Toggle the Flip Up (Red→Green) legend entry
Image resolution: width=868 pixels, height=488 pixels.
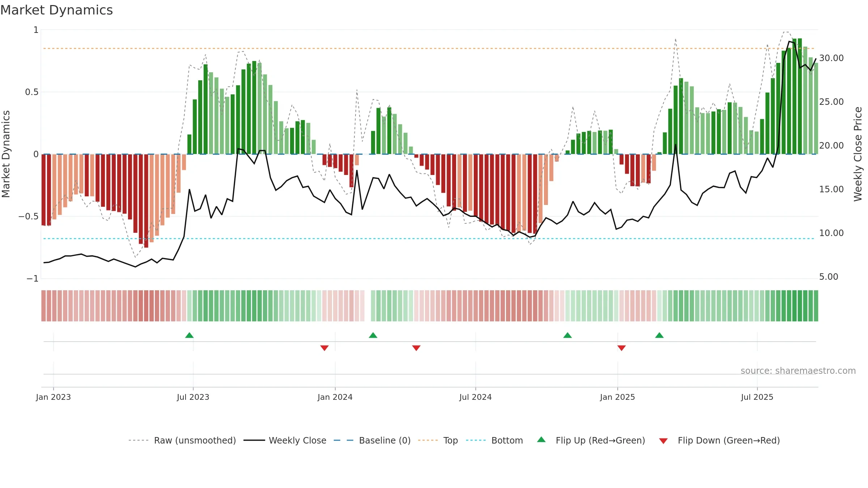[x=591, y=440]
